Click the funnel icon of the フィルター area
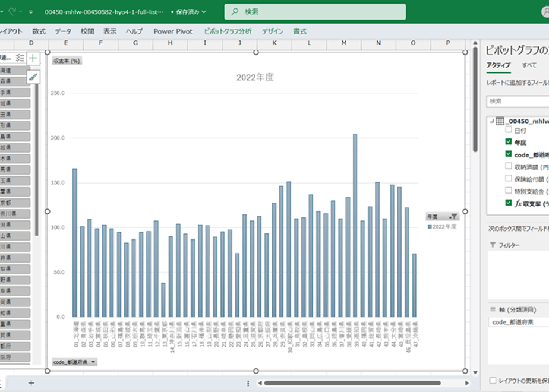Screen dimensions: 549x392 click(x=493, y=245)
